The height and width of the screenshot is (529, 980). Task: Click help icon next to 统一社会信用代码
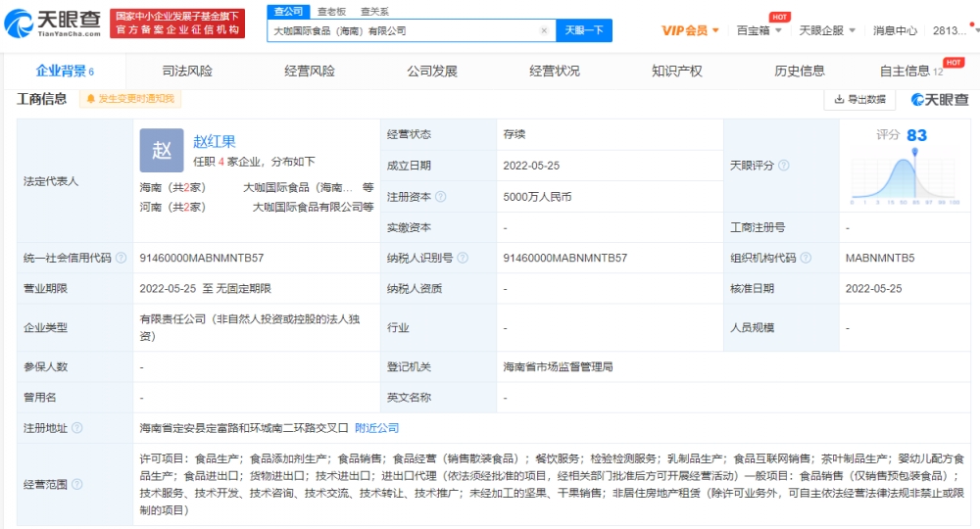click(122, 258)
